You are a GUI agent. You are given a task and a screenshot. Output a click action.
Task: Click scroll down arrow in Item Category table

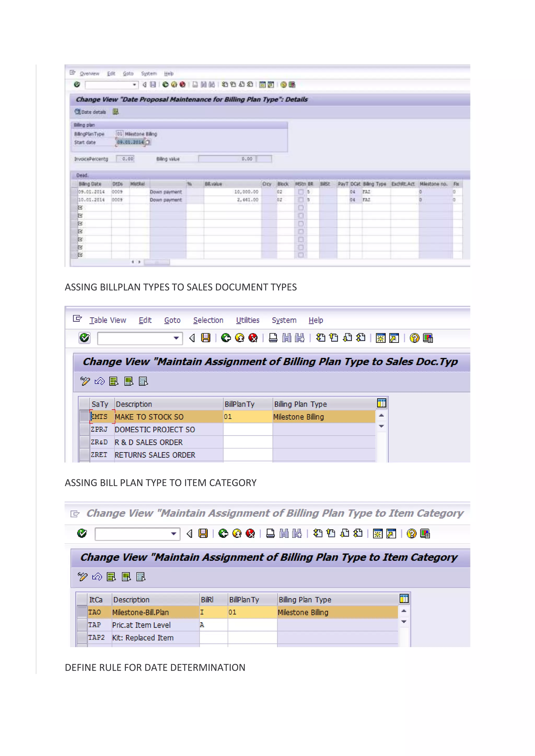click(x=404, y=622)
